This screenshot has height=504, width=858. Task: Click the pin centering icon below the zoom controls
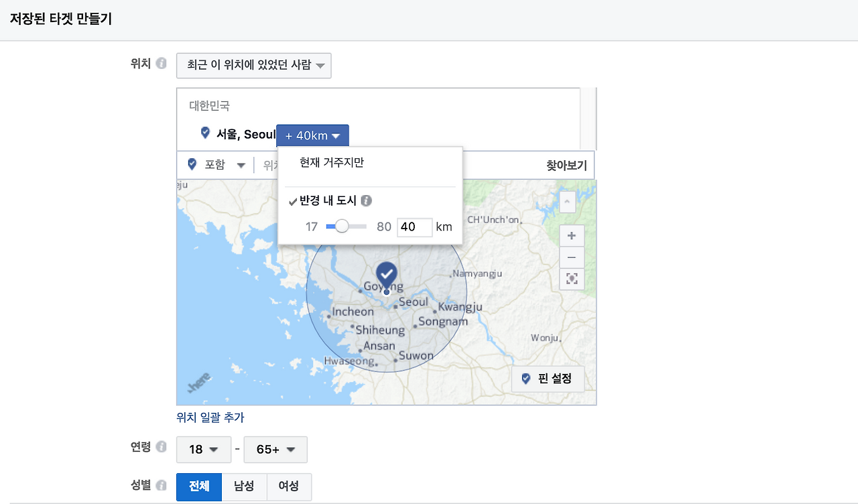click(571, 279)
